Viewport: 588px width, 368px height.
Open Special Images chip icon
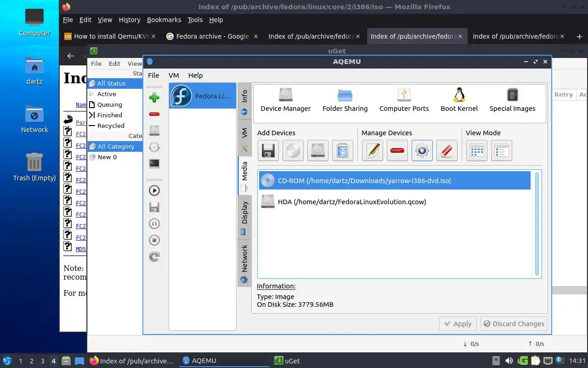click(512, 100)
